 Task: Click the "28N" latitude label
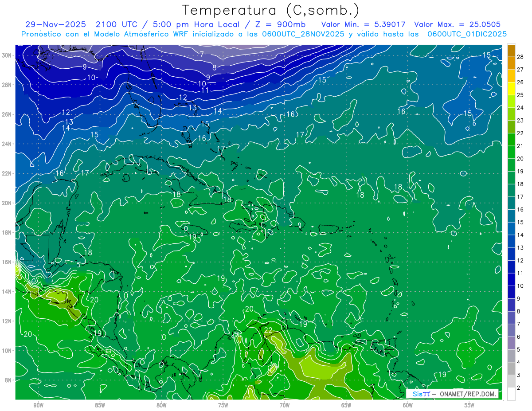(x=8, y=85)
